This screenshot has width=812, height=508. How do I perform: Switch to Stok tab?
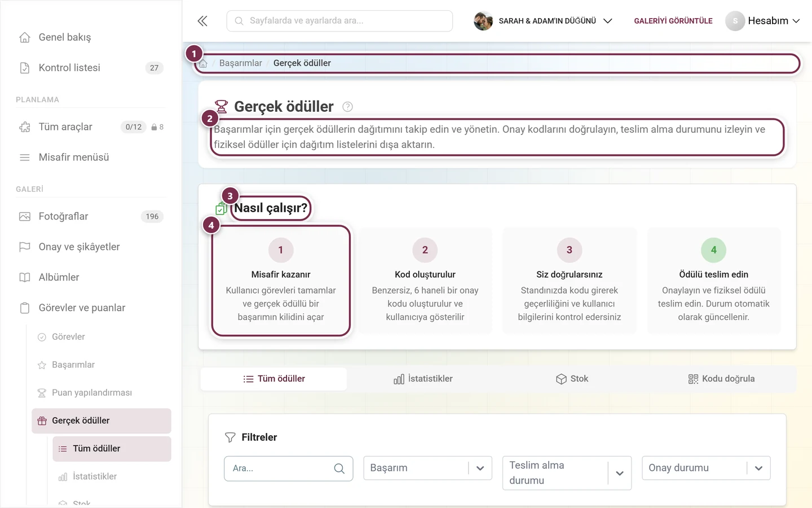click(x=572, y=379)
